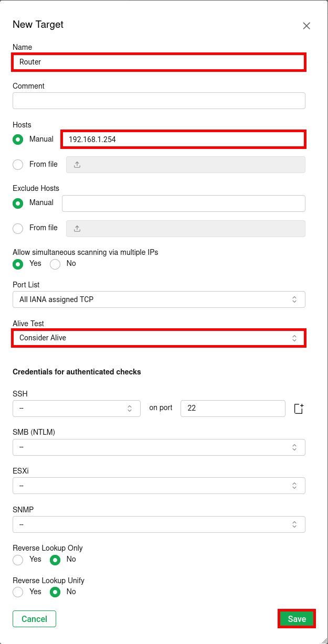This screenshot has height=644, width=328.
Task: Open the SMB (NTLM) credential dropdown
Action: click(x=157, y=447)
